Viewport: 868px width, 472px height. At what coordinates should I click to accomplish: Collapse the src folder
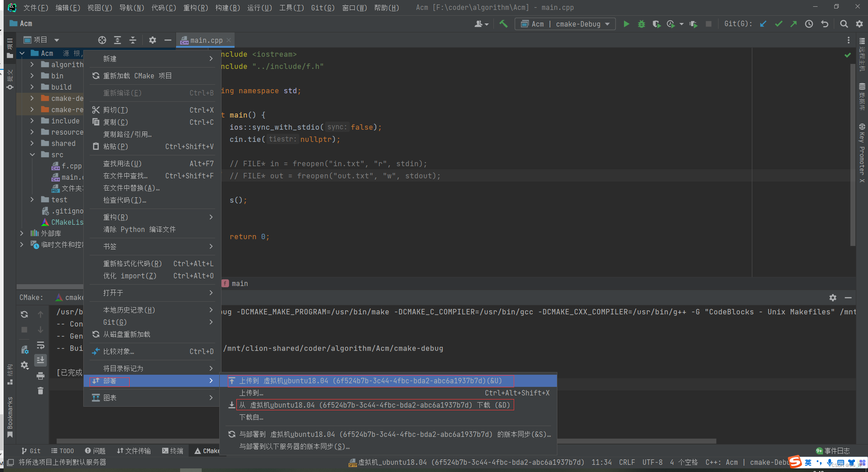[32, 154]
